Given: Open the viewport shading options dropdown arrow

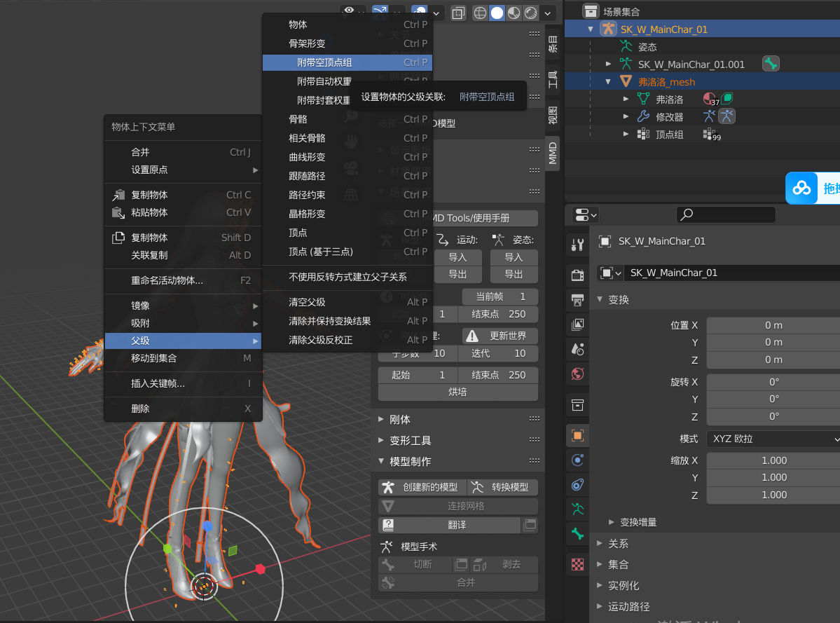Looking at the screenshot, I should [x=546, y=13].
